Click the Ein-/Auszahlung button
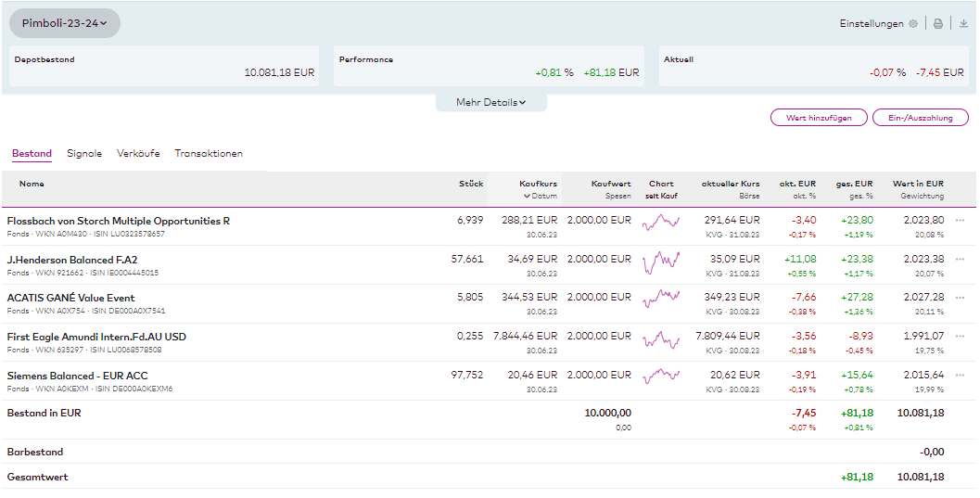 coord(920,118)
